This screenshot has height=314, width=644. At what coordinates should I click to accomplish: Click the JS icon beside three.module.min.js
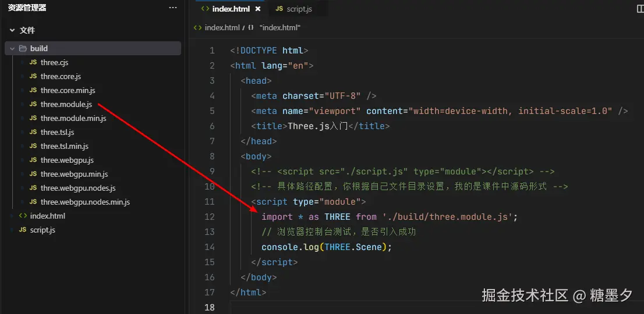pyautogui.click(x=33, y=118)
